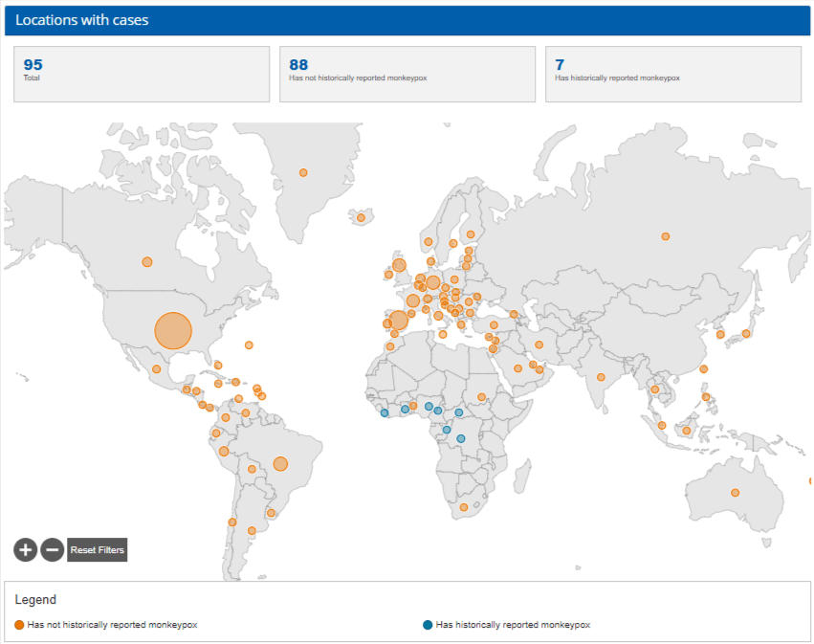
Task: Select the large United States bubble
Action: 173,330
